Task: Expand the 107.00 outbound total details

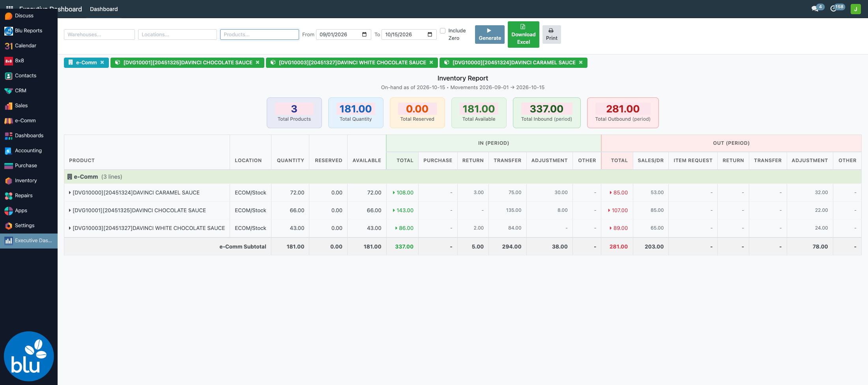Action: tap(618, 211)
